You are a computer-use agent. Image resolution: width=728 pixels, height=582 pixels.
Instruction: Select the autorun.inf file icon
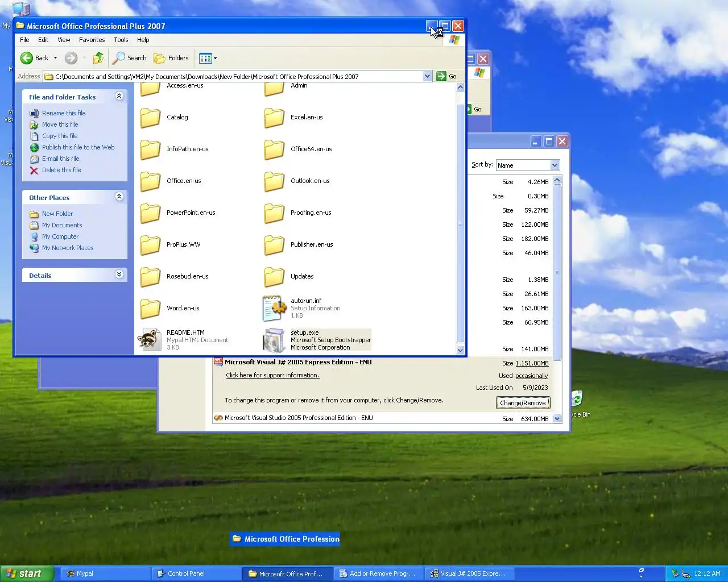tap(274, 308)
